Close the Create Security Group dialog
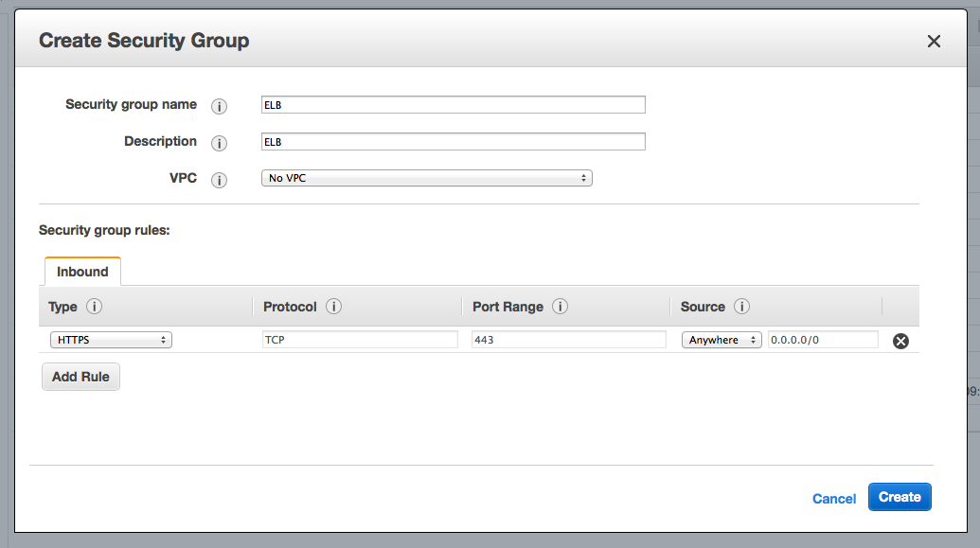The height and width of the screenshot is (548, 980). coord(934,41)
